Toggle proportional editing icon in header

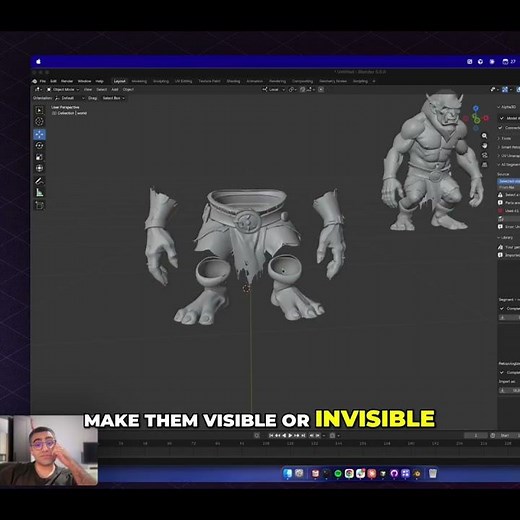point(321,89)
